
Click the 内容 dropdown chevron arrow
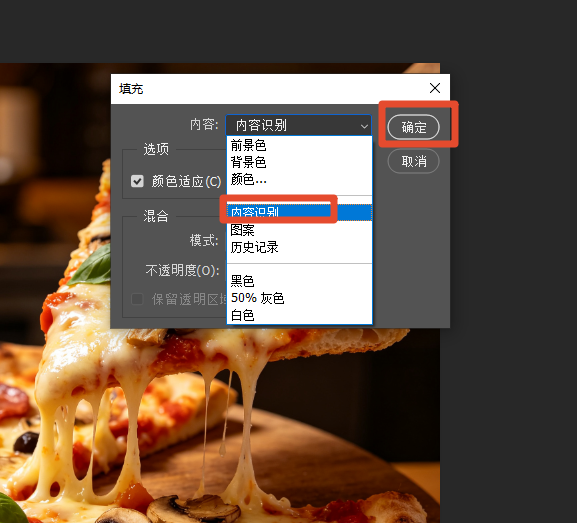[364, 126]
